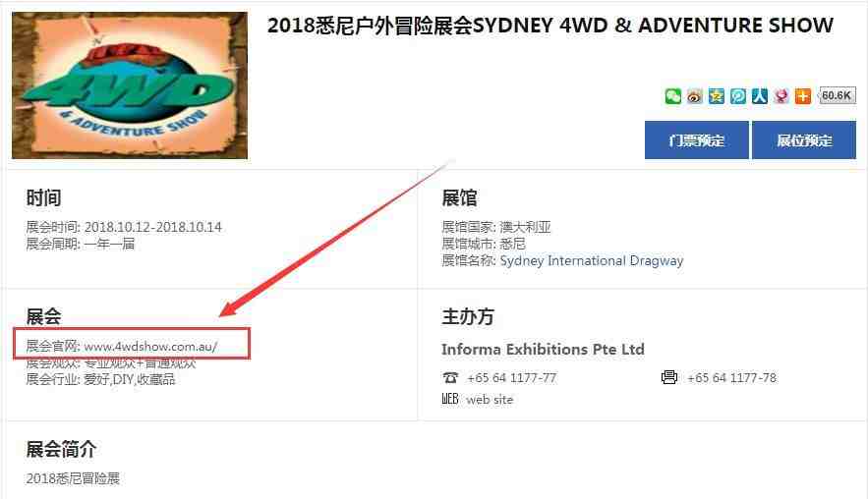Click the WEB icon beside web site
This screenshot has height=499, width=868.
(450, 399)
